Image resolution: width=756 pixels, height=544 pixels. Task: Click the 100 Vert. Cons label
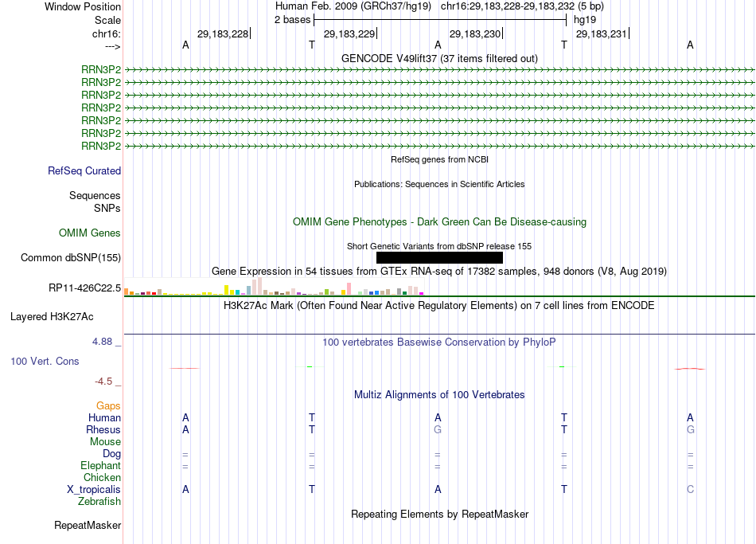45,361
